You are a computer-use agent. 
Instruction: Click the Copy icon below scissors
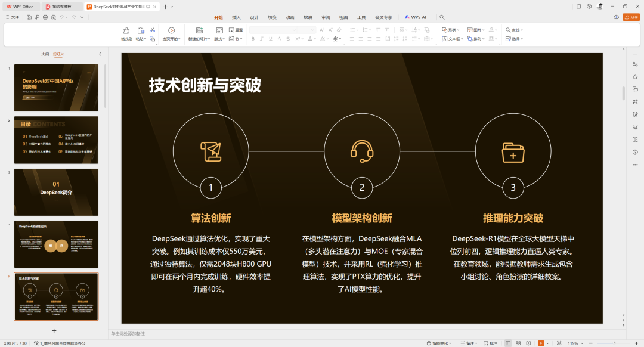153,39
